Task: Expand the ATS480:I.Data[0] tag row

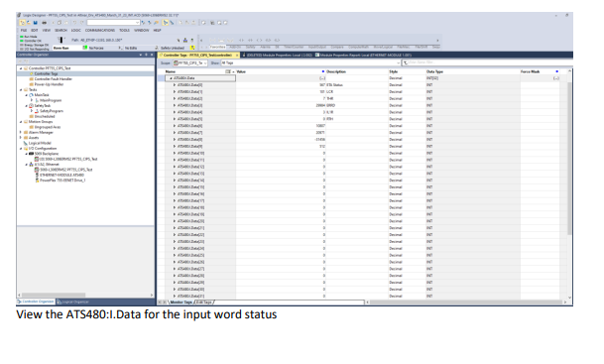Action: point(175,85)
